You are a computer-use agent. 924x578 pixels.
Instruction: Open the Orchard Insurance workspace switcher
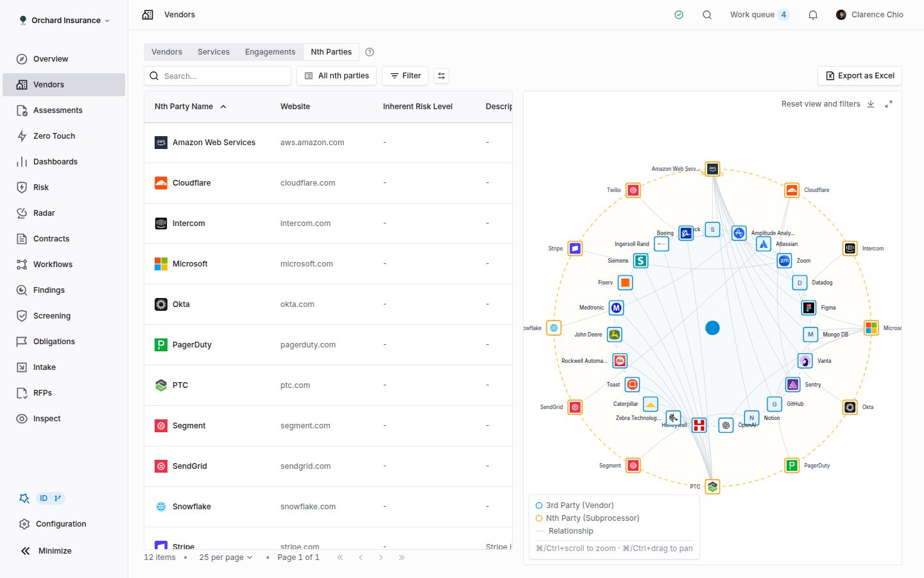(65, 21)
